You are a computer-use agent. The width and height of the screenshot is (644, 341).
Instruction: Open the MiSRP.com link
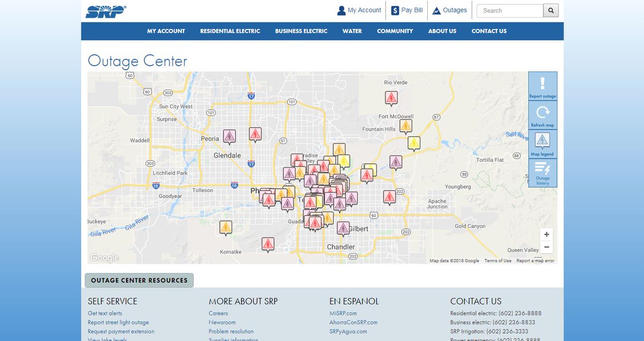click(343, 313)
